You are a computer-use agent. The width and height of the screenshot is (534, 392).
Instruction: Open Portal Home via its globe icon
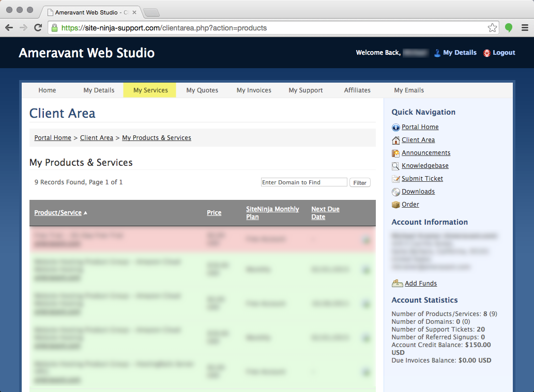tap(396, 127)
